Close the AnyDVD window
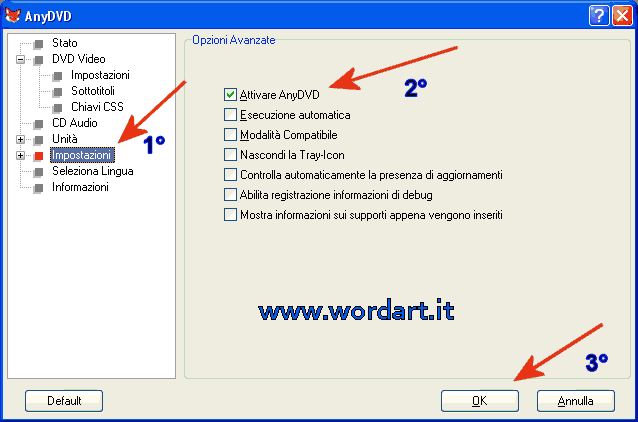638x422 pixels. tap(622, 16)
